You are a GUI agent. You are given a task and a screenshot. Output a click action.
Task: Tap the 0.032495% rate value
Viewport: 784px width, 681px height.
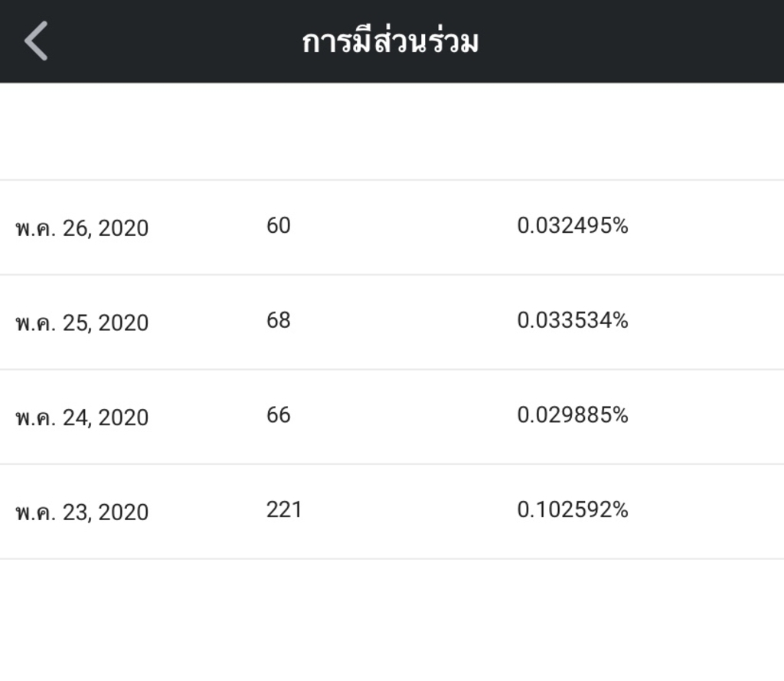coord(573,226)
